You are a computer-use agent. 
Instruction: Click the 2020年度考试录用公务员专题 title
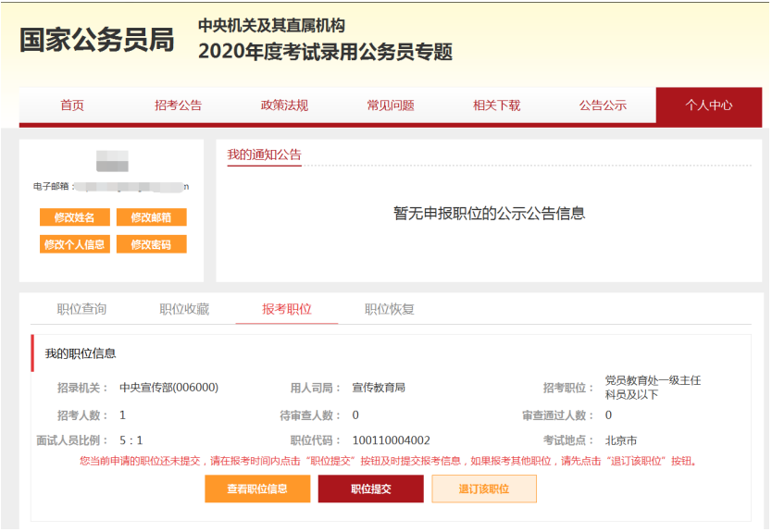pyautogui.click(x=325, y=52)
